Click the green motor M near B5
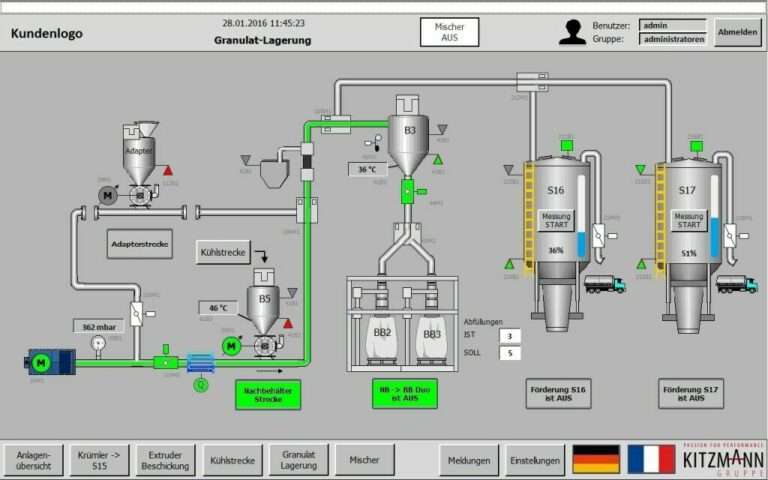This screenshot has width=768, height=480. (231, 346)
